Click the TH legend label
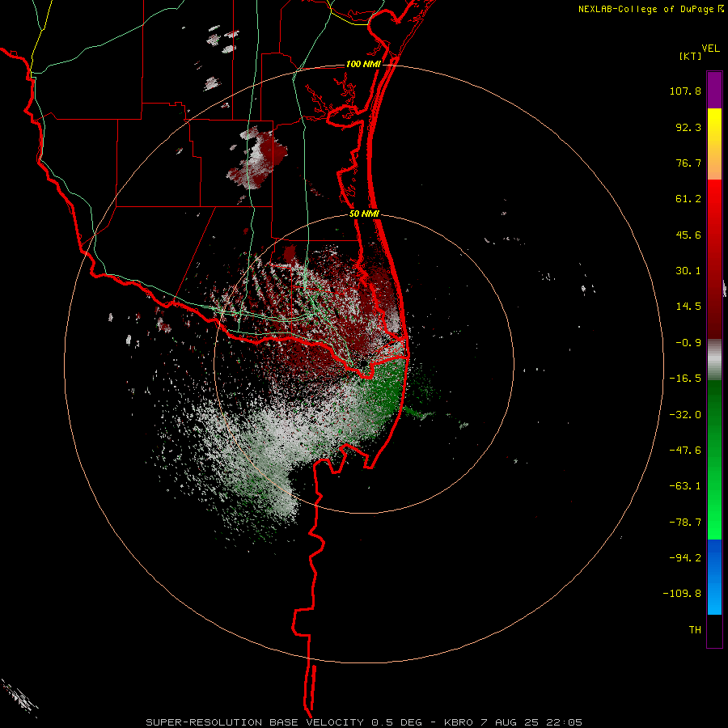The image size is (728, 728). (x=695, y=630)
